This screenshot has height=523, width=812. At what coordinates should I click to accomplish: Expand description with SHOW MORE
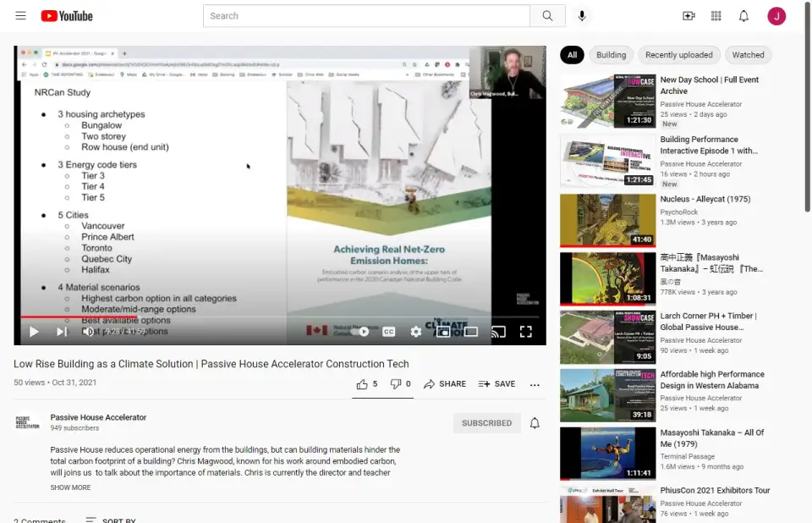click(x=70, y=487)
